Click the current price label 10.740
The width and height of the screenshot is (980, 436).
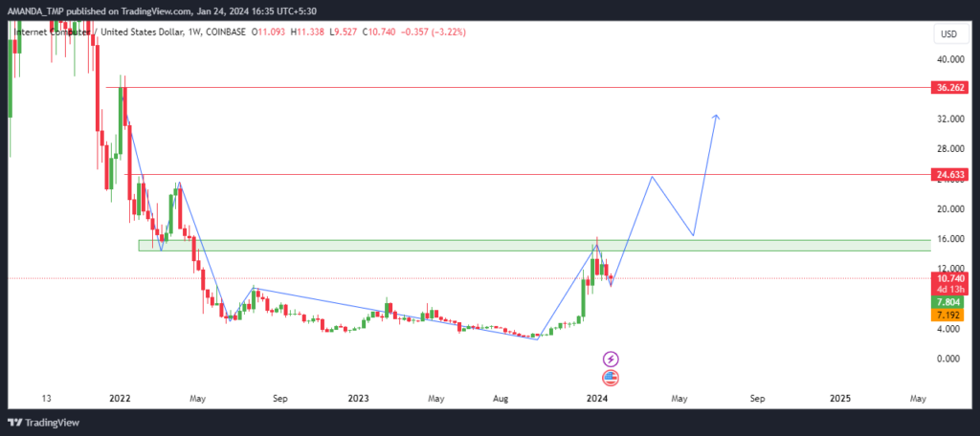pos(948,278)
